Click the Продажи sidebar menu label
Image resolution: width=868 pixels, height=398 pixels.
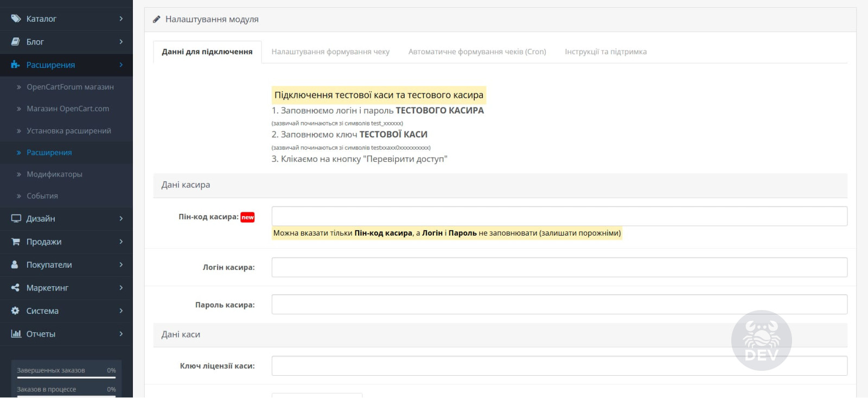44,242
